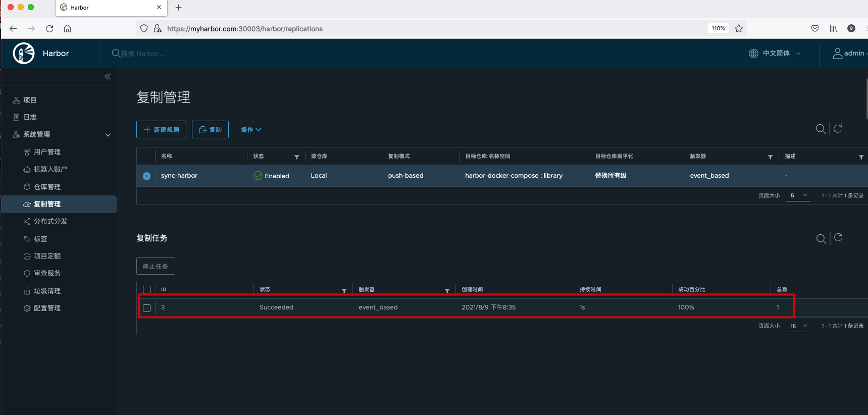Change tasks page size dropdown showing 15

pyautogui.click(x=798, y=326)
